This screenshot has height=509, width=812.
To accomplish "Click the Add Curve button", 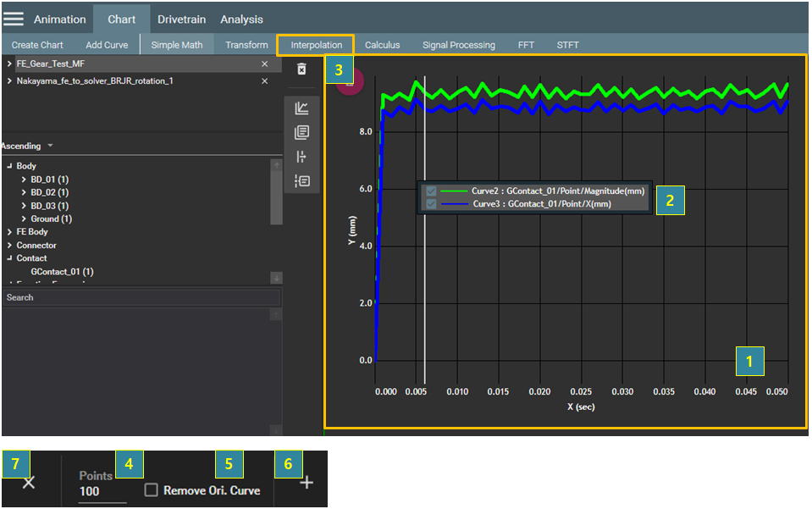I will click(105, 45).
